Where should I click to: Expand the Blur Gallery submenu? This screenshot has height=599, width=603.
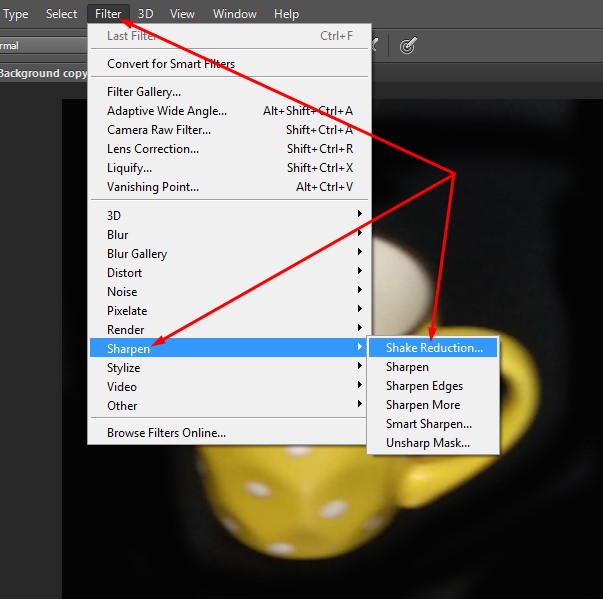(x=230, y=253)
